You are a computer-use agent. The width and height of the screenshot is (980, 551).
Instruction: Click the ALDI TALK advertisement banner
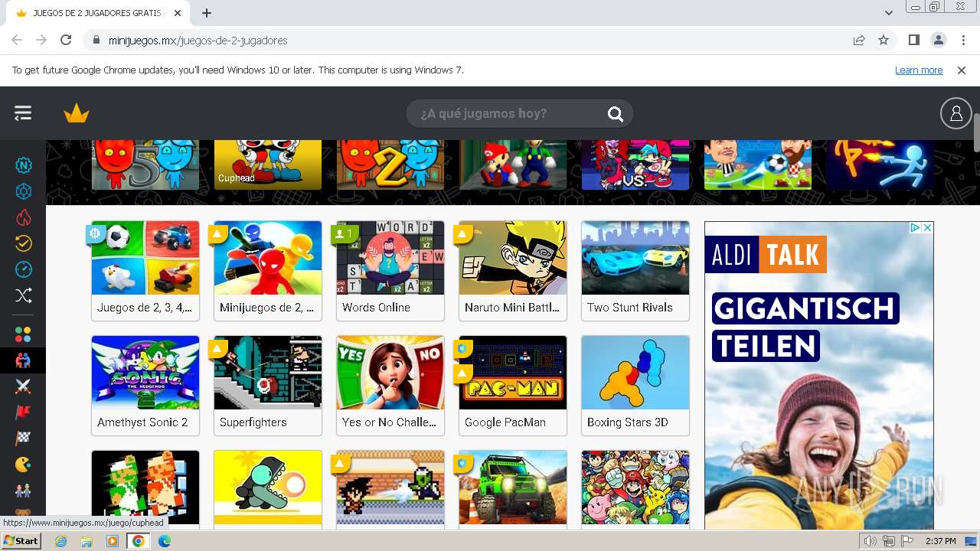(819, 375)
